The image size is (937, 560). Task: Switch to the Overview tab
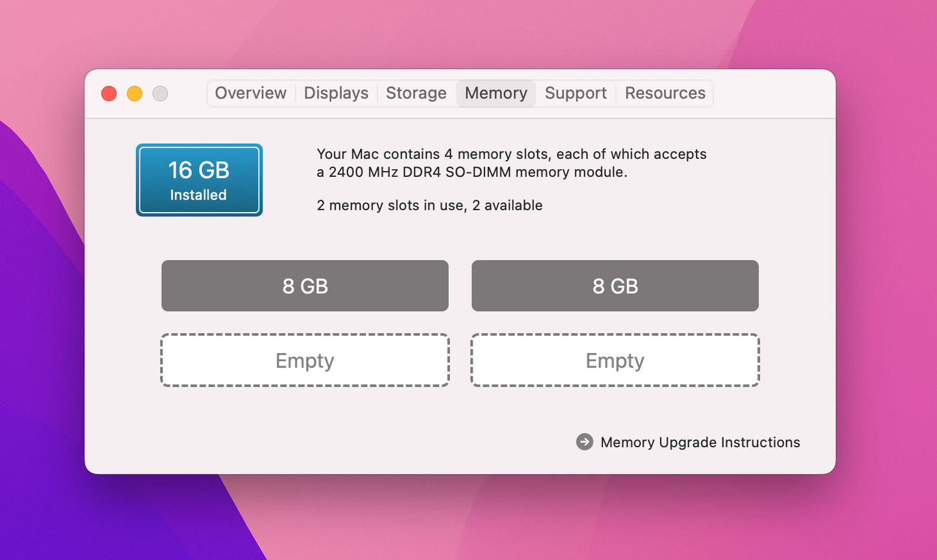pos(250,93)
